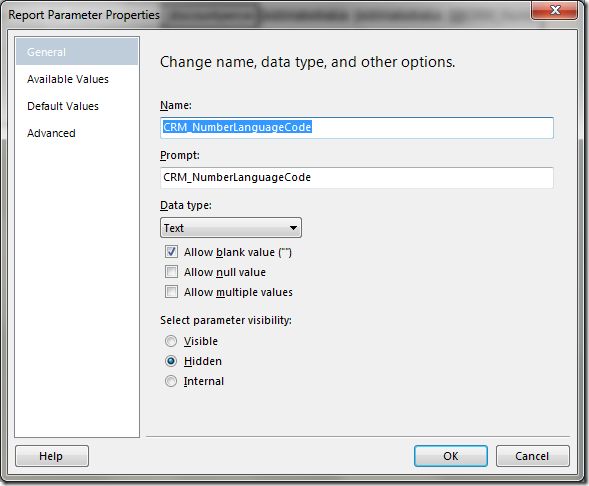Confirm with the OK button
Screen dimensions: 589x486
point(451,456)
